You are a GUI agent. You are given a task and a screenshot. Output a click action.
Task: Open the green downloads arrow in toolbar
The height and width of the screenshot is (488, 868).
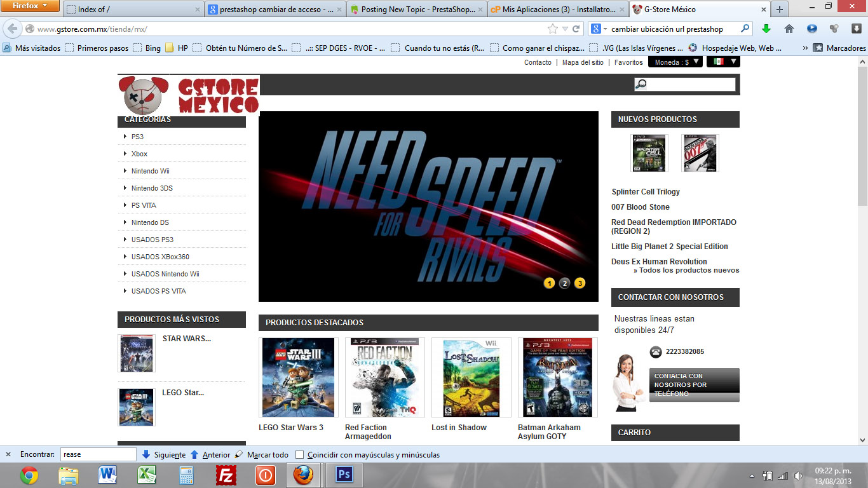point(766,29)
